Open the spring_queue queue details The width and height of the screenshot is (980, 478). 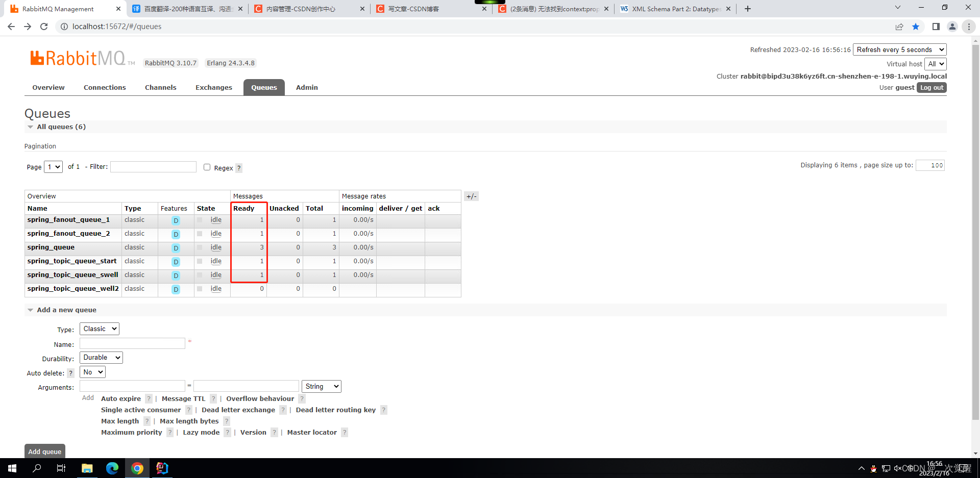51,247
